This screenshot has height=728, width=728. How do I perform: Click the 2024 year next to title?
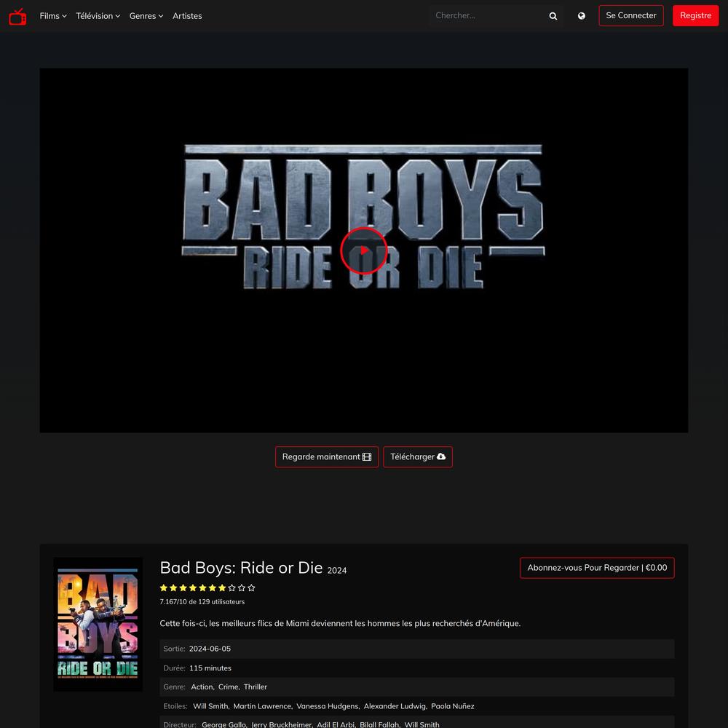pyautogui.click(x=337, y=571)
